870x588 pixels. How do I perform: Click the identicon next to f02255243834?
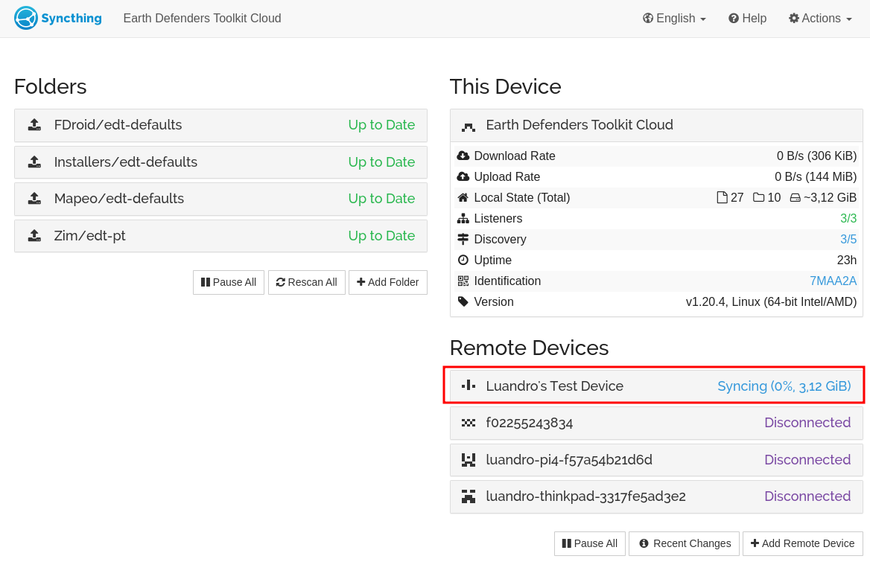[468, 423]
